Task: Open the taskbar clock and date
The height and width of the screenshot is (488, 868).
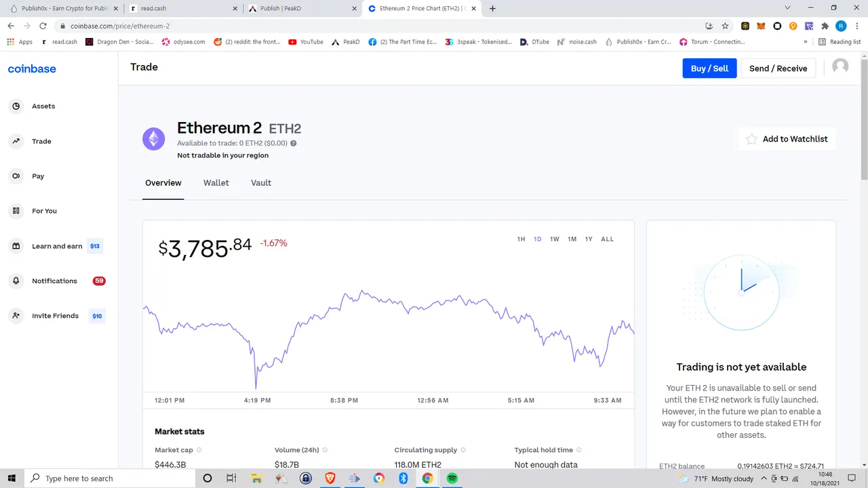Action: pos(825,479)
